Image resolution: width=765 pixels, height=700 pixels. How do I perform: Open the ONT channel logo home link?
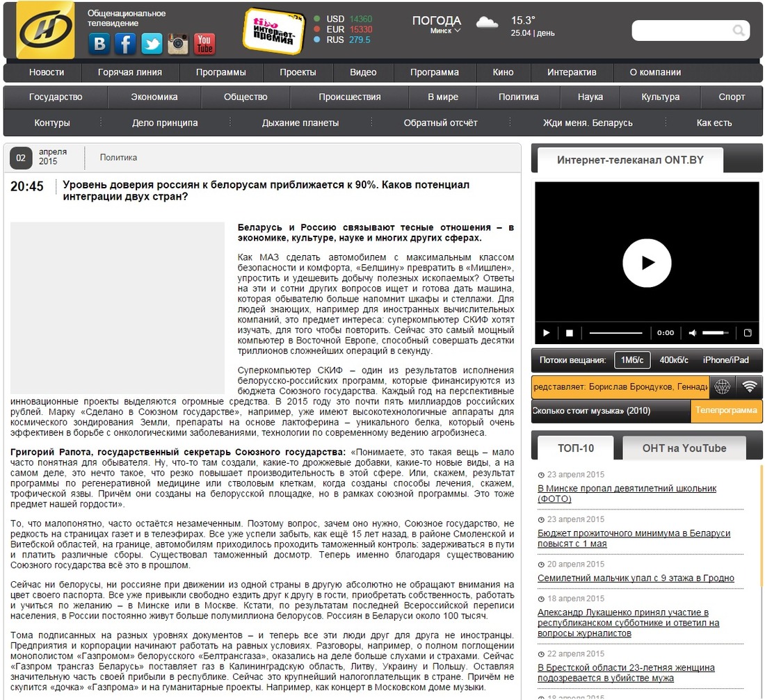[45, 30]
